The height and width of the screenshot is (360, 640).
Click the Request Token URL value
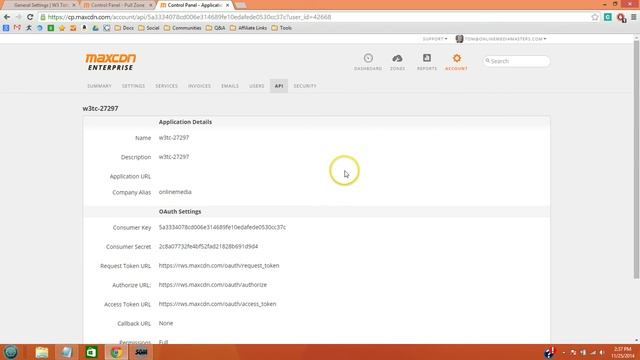[x=219, y=266]
